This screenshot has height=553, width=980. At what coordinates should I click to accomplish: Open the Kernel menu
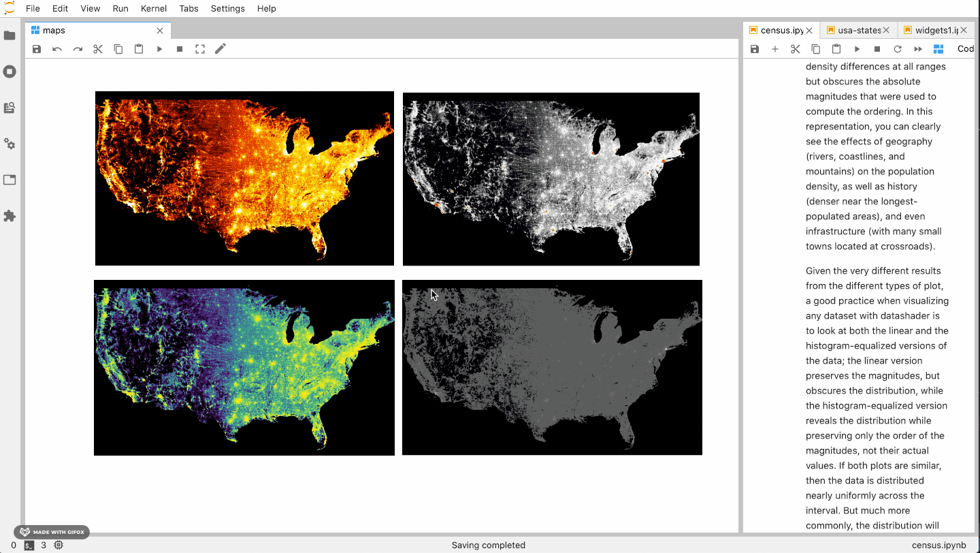(x=152, y=9)
